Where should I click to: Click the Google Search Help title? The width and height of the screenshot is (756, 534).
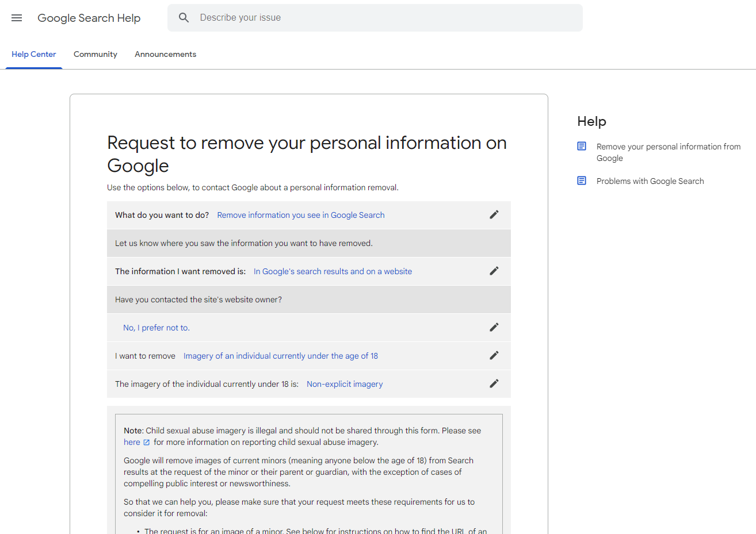(x=89, y=18)
